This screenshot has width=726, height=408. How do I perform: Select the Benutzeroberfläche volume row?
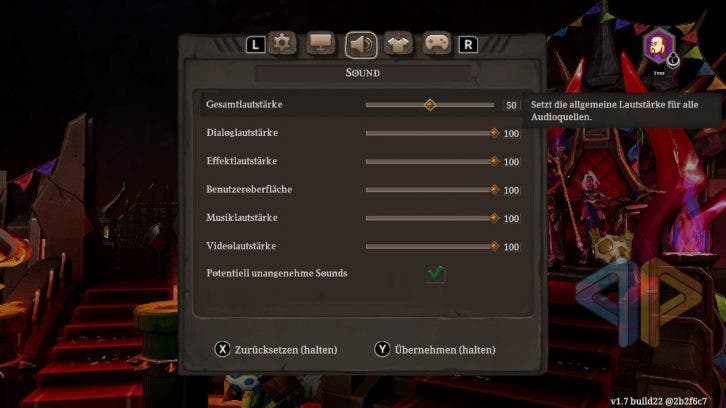(x=362, y=190)
